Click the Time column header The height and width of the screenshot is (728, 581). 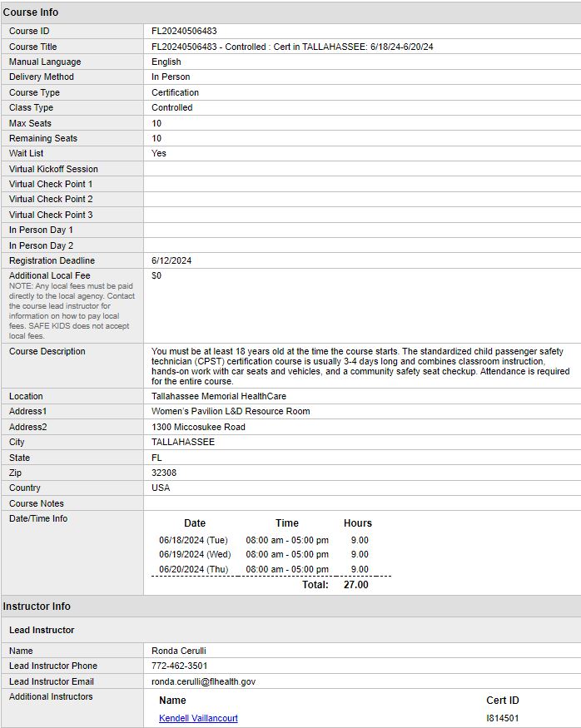click(287, 523)
